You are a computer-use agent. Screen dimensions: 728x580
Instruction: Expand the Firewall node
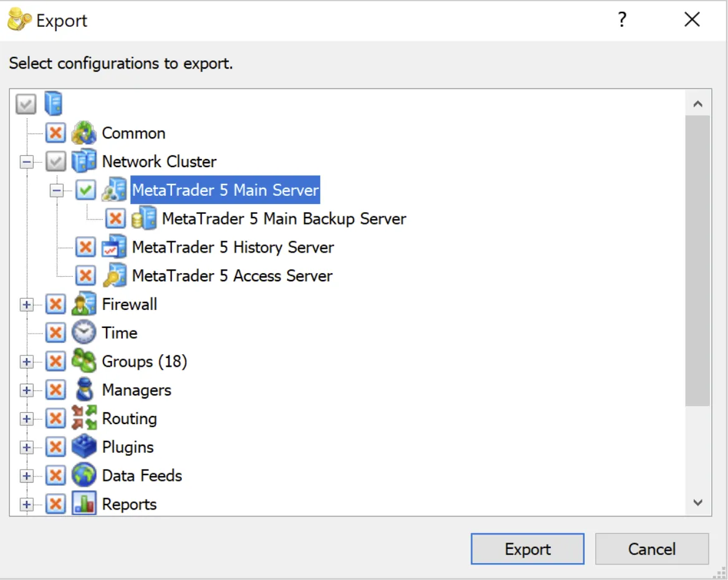(x=26, y=305)
